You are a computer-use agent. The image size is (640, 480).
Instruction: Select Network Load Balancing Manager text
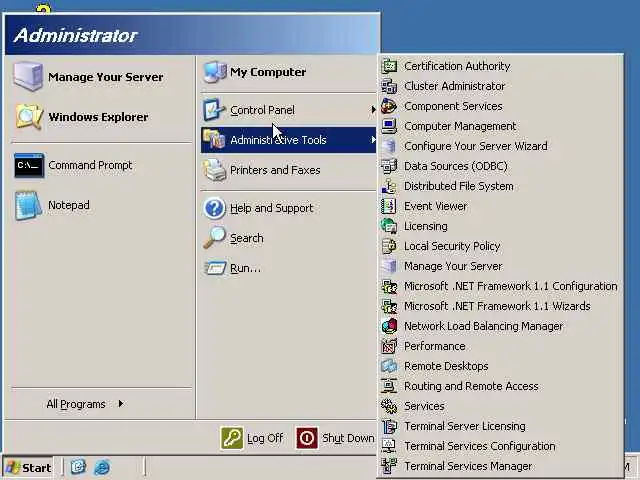[483, 326]
